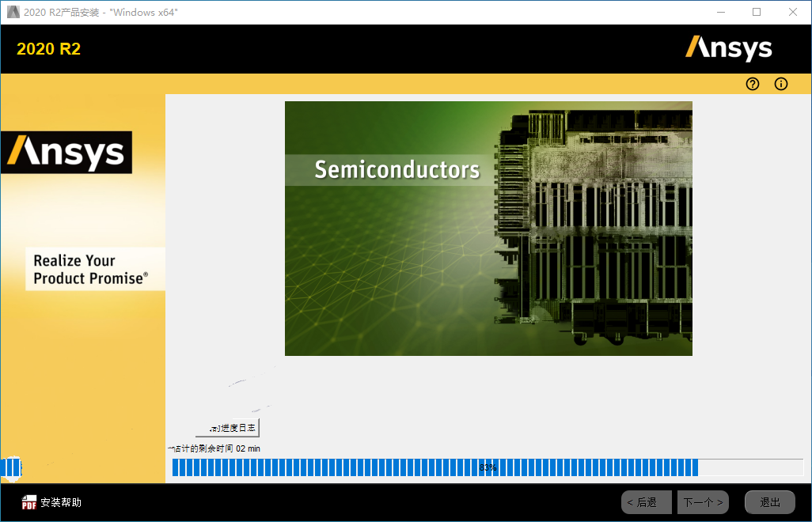The height and width of the screenshot is (522, 812).
Task: Click the yellow 2020 R2 version heading
Action: click(49, 48)
